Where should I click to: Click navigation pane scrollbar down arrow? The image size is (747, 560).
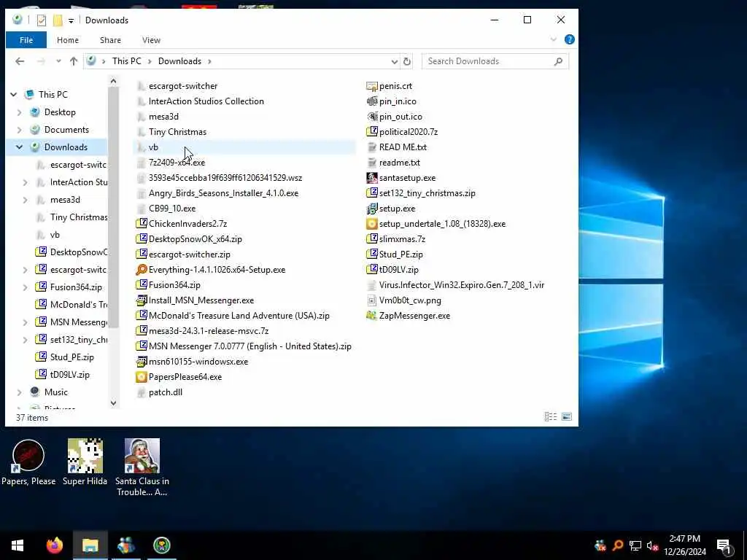tap(113, 402)
